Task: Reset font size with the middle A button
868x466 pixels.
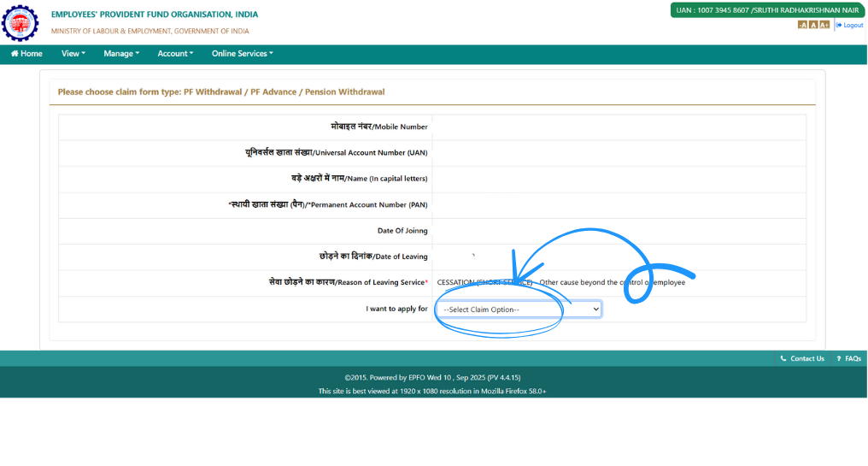Action: point(813,25)
